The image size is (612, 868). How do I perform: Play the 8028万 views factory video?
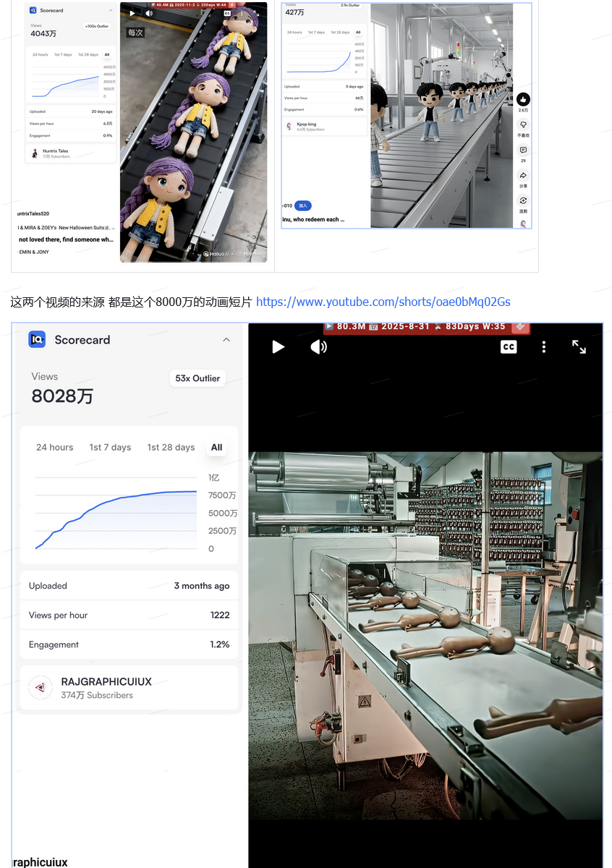[x=278, y=347]
